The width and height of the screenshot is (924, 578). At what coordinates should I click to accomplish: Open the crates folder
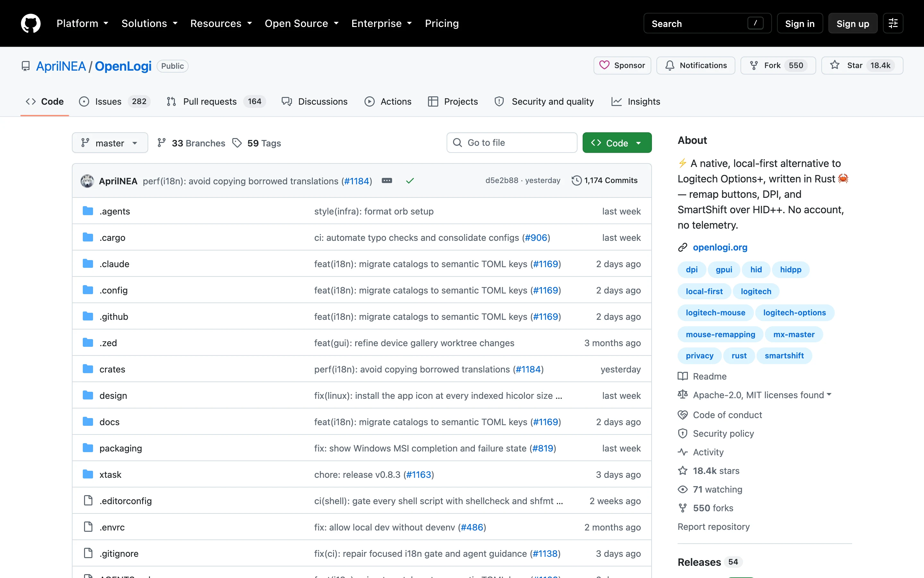pyautogui.click(x=112, y=369)
